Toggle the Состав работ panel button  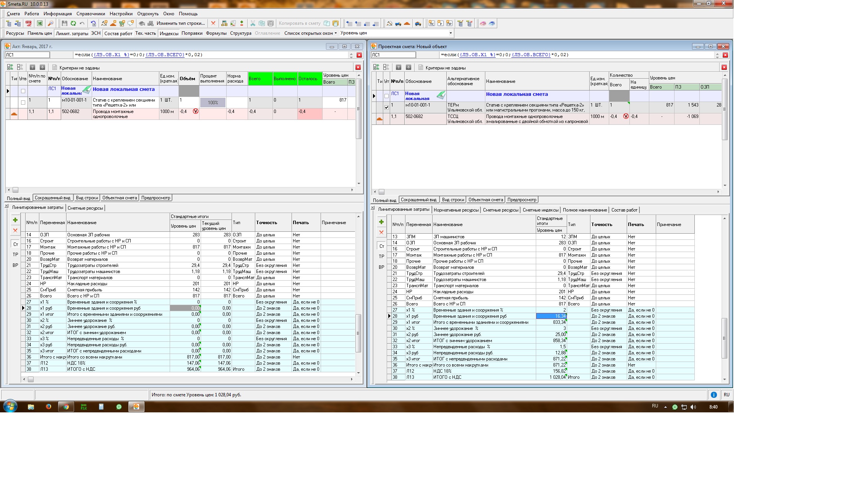click(118, 33)
